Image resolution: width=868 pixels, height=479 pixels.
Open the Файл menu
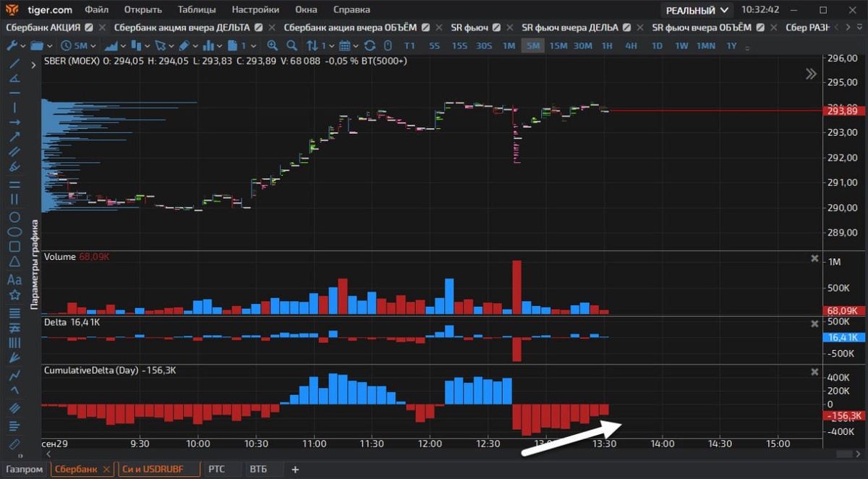(x=97, y=10)
